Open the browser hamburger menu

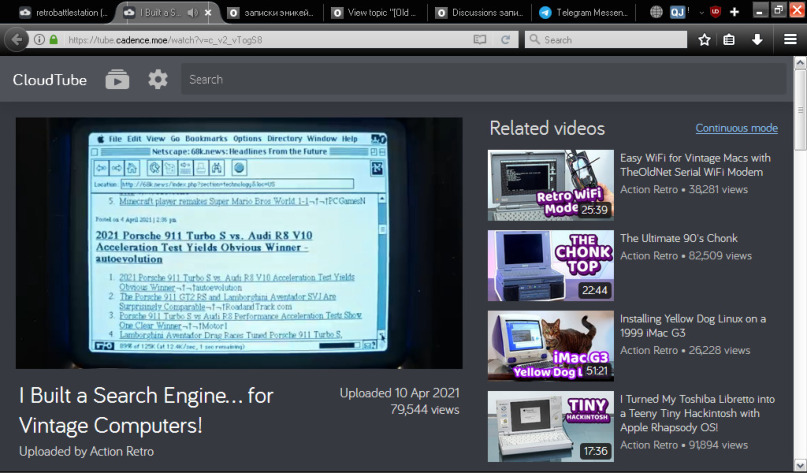point(789,40)
